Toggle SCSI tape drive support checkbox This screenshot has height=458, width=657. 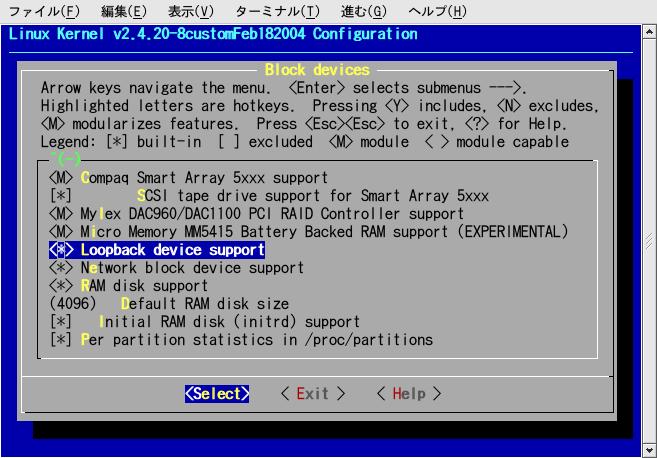[x=61, y=196]
